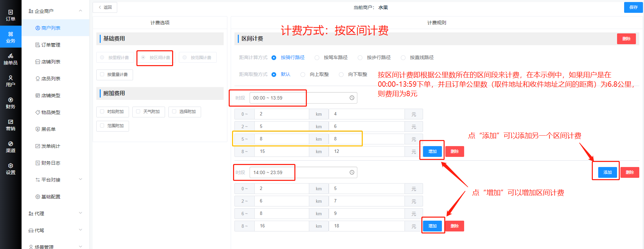Click clock icon in 00:00 ~ 13:59 field

[352, 98]
